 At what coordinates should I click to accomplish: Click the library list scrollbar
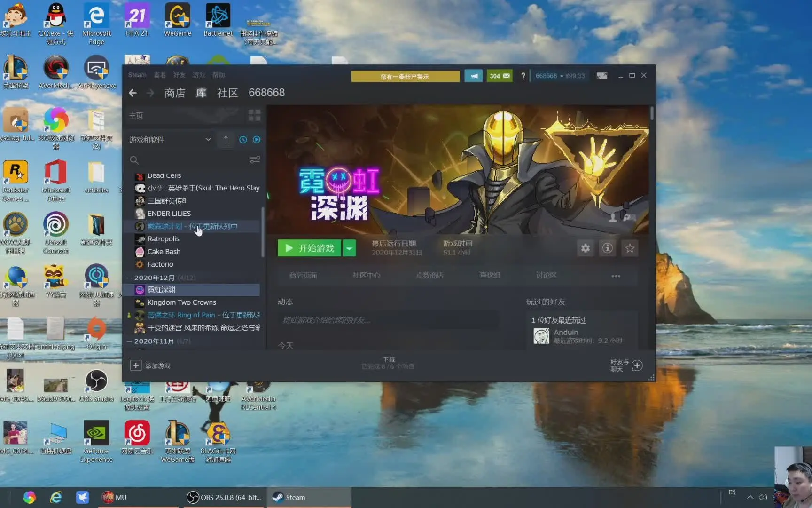coord(263,231)
